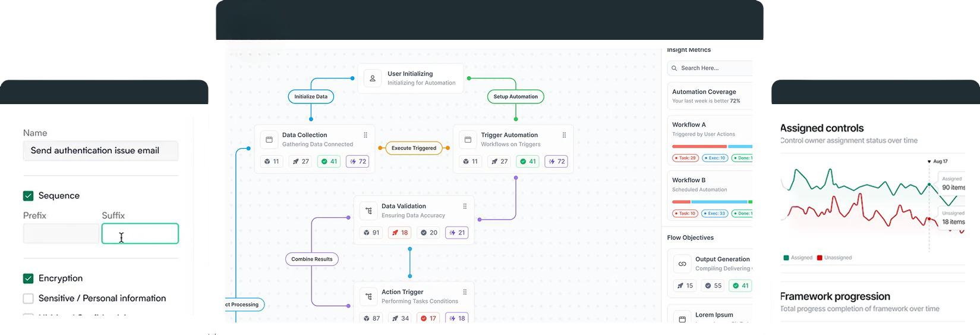Click the link icon beside Output Generation
The height and width of the screenshot is (335, 980).
682,264
